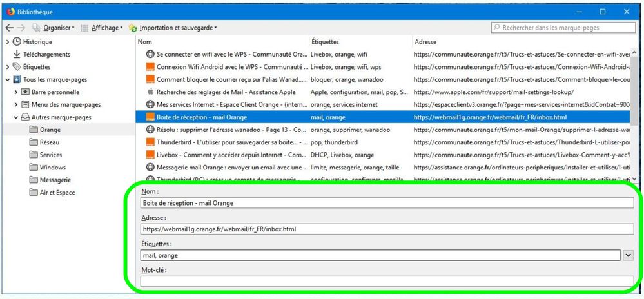Select Historique in the sidebar
The height and width of the screenshot is (299, 644).
coord(37,42)
